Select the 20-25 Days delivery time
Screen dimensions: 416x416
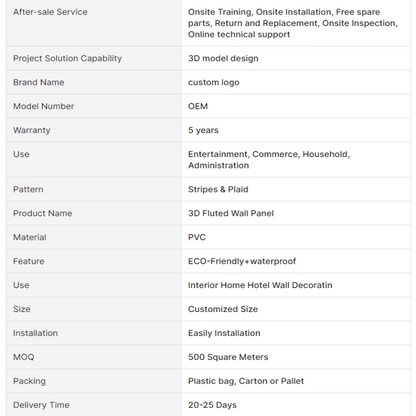point(212,405)
